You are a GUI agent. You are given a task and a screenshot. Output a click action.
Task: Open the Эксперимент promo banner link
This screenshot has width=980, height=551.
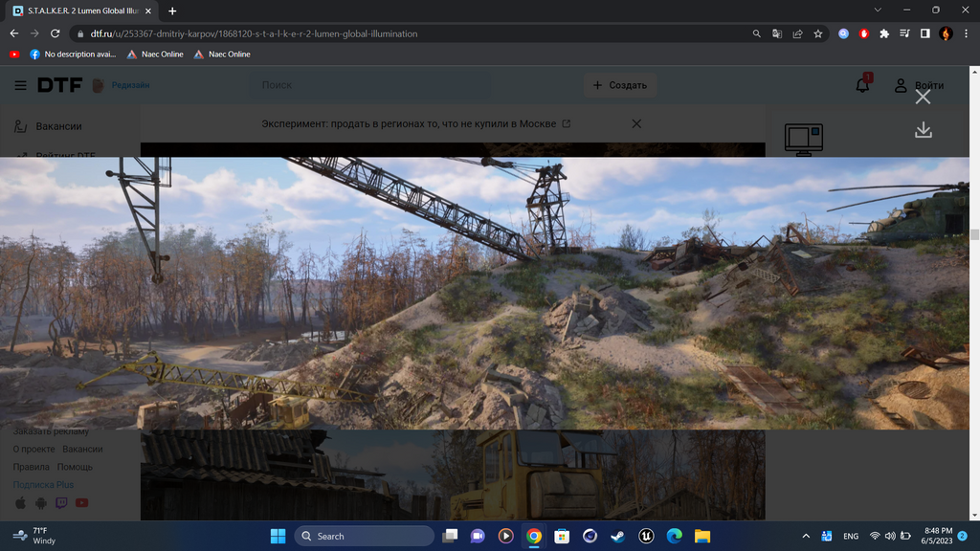415,123
